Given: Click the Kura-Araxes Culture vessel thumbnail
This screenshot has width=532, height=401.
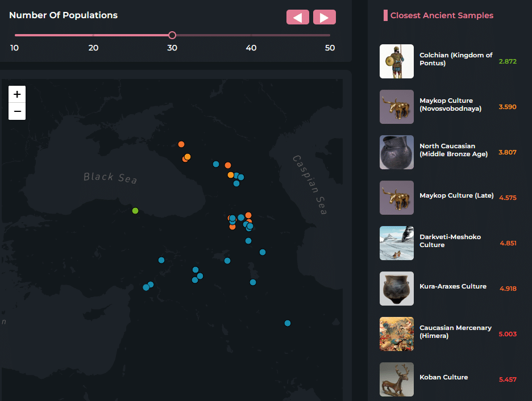Looking at the screenshot, I should (396, 289).
